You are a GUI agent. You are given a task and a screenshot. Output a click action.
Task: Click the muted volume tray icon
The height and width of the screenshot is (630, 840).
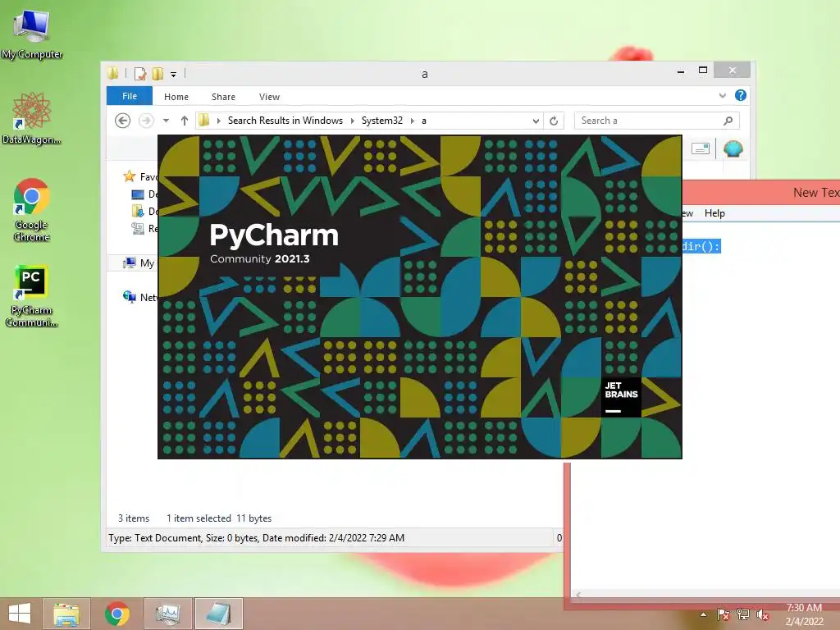pos(762,614)
